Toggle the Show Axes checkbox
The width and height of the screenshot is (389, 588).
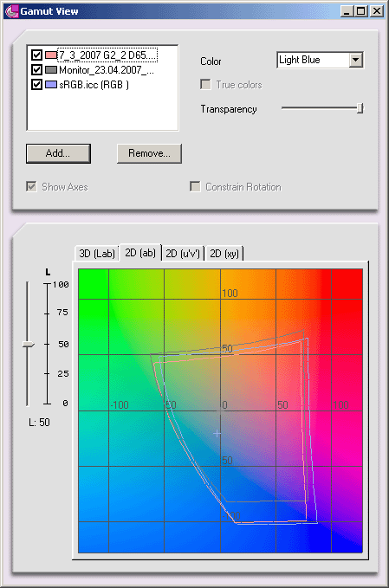tap(31, 186)
